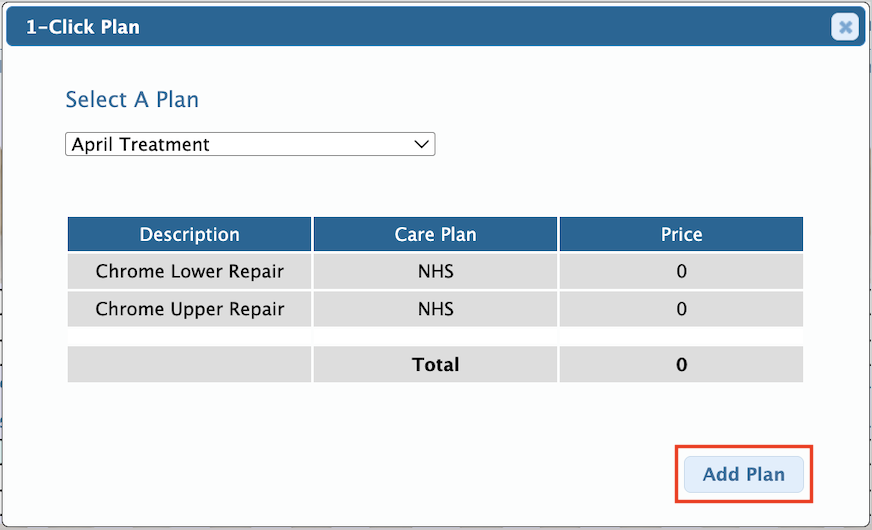Image resolution: width=872 pixels, height=530 pixels.
Task: Open the April Treatment plan dropdown
Action: pyautogui.click(x=250, y=144)
